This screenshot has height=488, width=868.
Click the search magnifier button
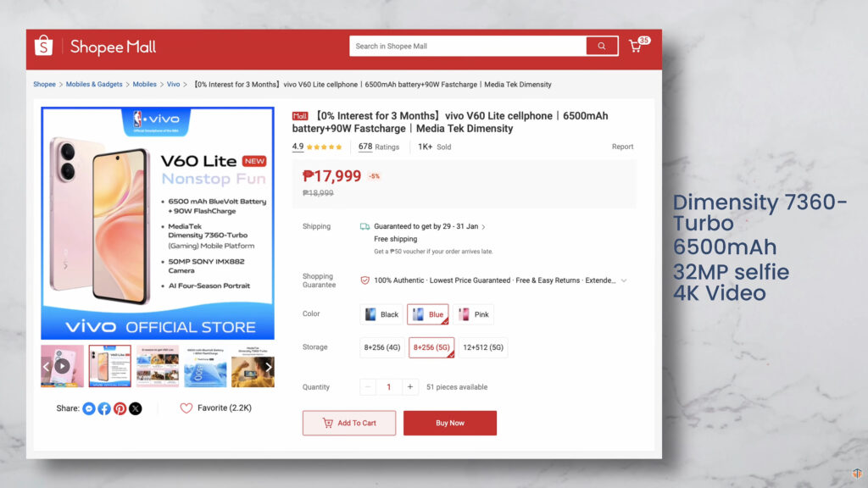[602, 46]
